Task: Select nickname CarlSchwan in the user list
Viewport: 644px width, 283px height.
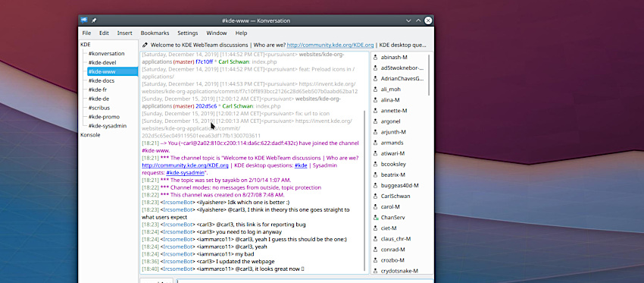Action: [395, 197]
